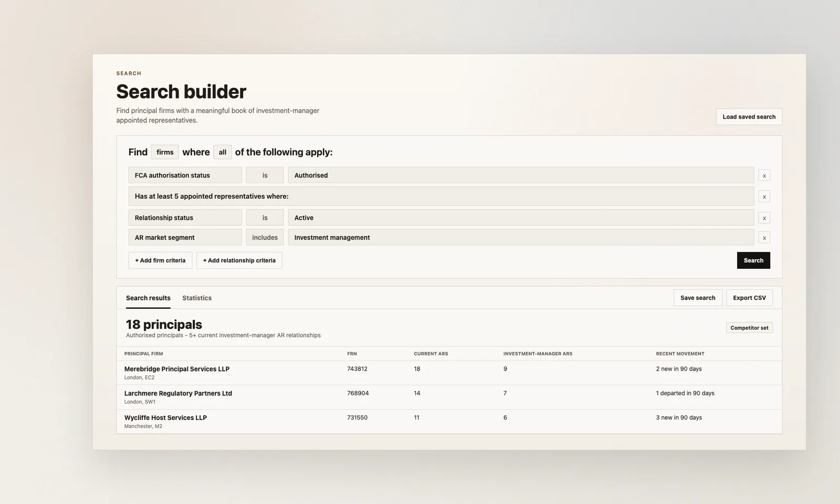Add firm criteria
The image size is (840, 504).
160,260
